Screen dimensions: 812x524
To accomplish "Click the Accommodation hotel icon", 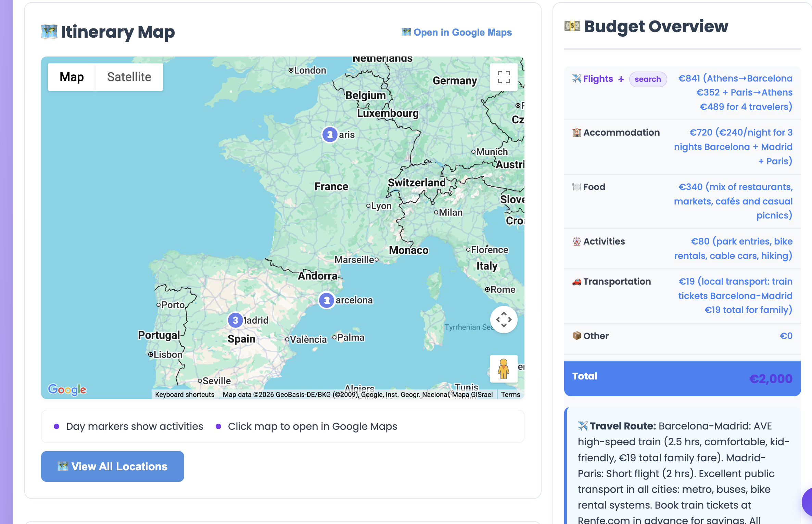I will point(577,133).
